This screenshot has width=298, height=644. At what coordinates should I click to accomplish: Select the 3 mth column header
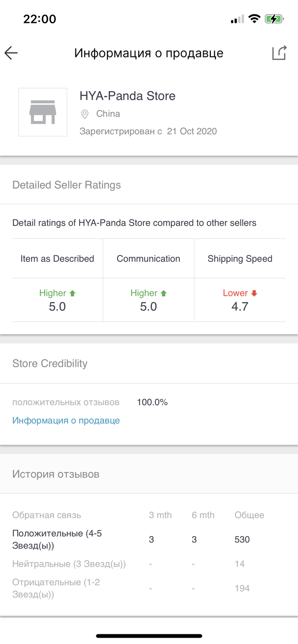tap(160, 515)
